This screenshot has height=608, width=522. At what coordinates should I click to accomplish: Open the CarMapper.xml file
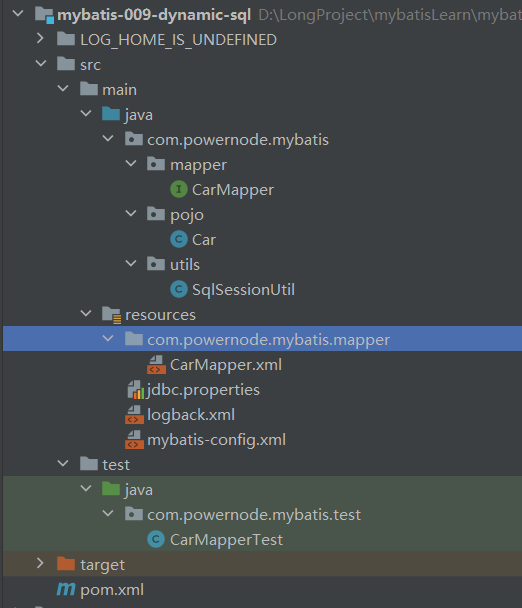(226, 364)
